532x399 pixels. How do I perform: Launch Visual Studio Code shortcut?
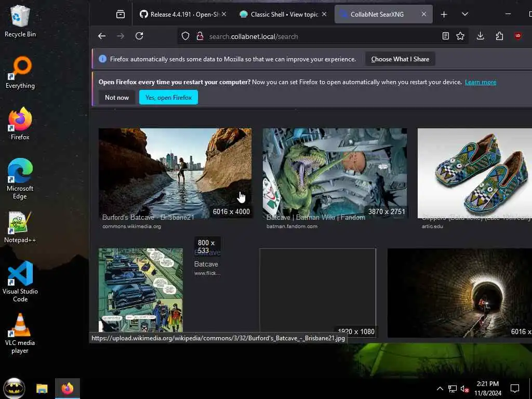click(x=20, y=282)
